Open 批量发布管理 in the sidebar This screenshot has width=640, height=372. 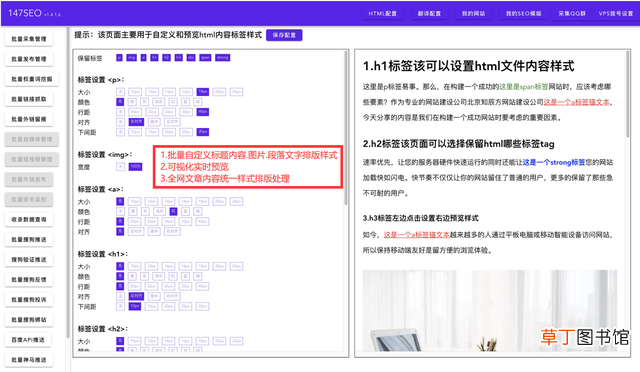pyautogui.click(x=29, y=59)
